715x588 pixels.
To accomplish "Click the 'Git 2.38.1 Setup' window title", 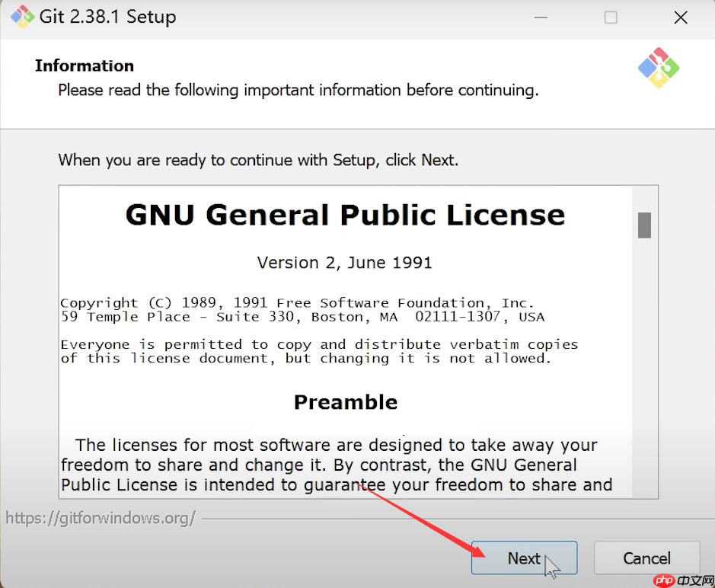I will point(107,17).
